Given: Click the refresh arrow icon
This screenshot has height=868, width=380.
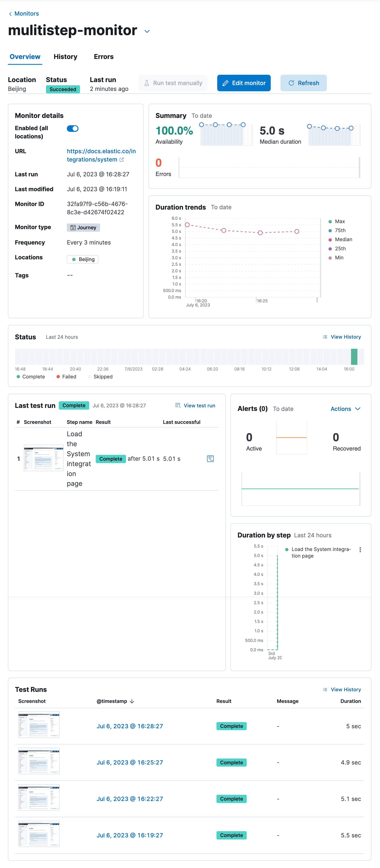Looking at the screenshot, I should click(291, 83).
